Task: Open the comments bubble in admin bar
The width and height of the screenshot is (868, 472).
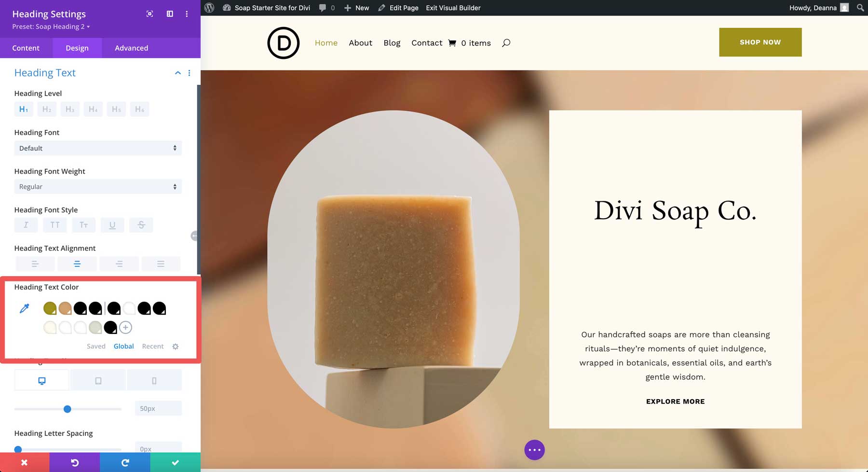Action: [x=326, y=8]
